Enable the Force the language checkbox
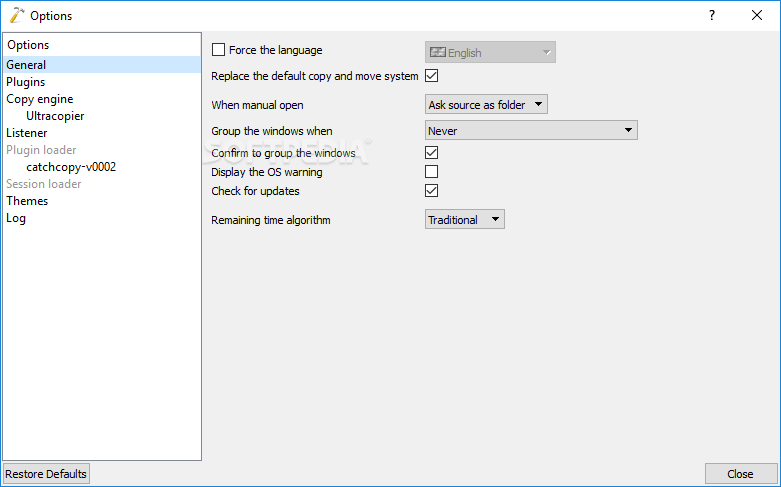Screen dimensions: 781x487 point(218,50)
